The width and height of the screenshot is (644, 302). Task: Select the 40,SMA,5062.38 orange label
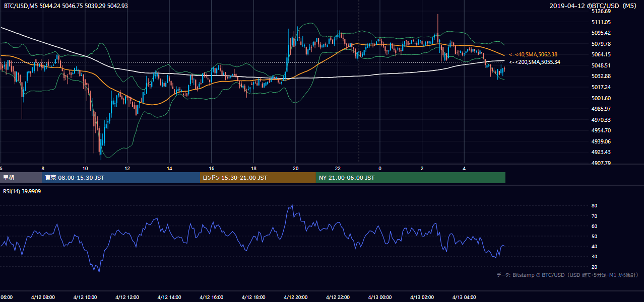[533, 54]
